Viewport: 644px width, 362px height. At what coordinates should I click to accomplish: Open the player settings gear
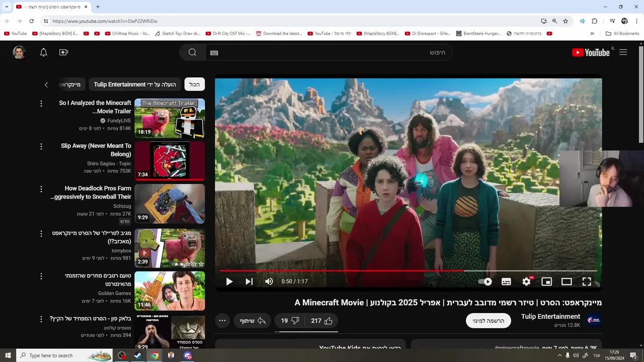pos(526,282)
